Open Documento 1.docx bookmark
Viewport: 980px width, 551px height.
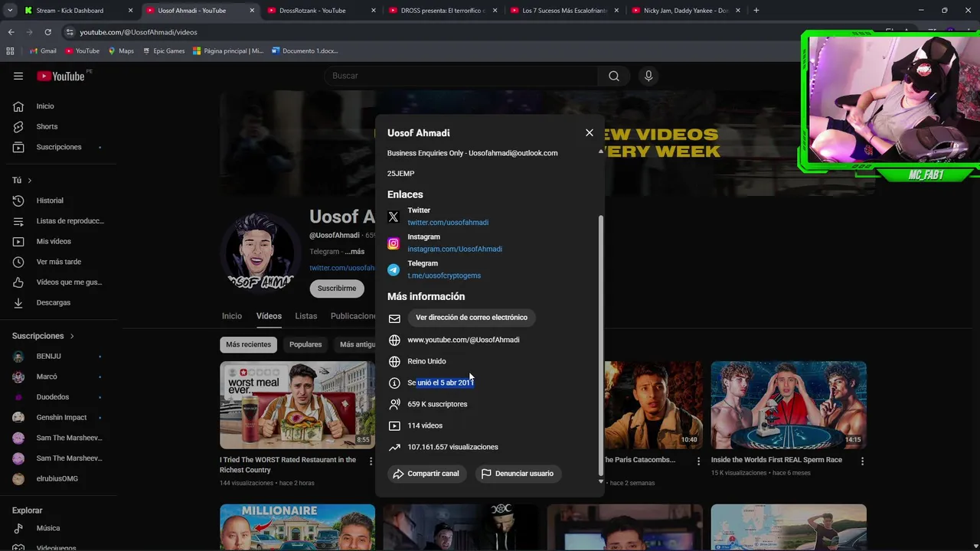point(305,51)
